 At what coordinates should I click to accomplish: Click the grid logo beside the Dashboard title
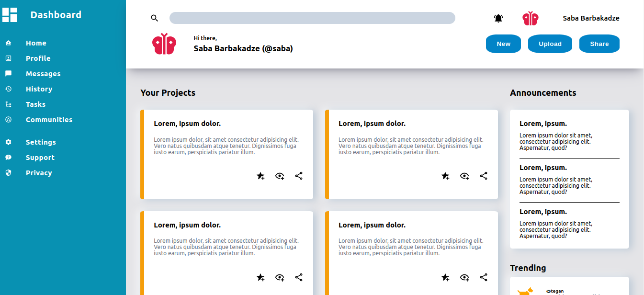point(9,15)
